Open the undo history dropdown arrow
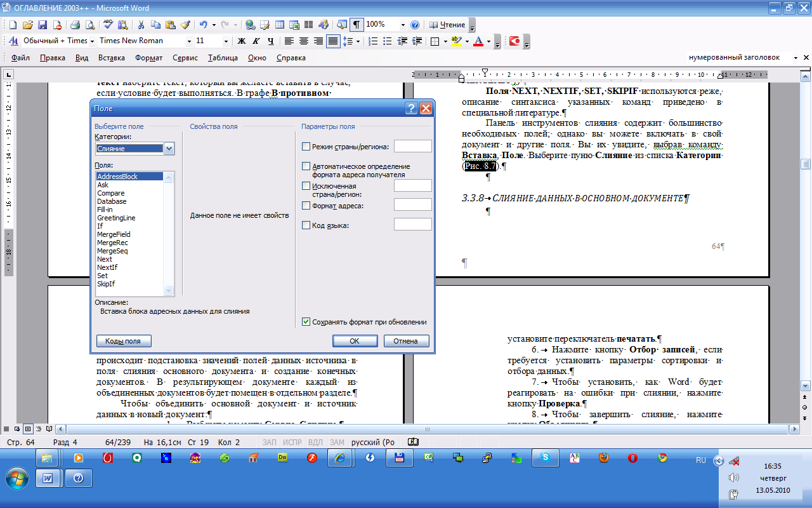 tap(214, 25)
